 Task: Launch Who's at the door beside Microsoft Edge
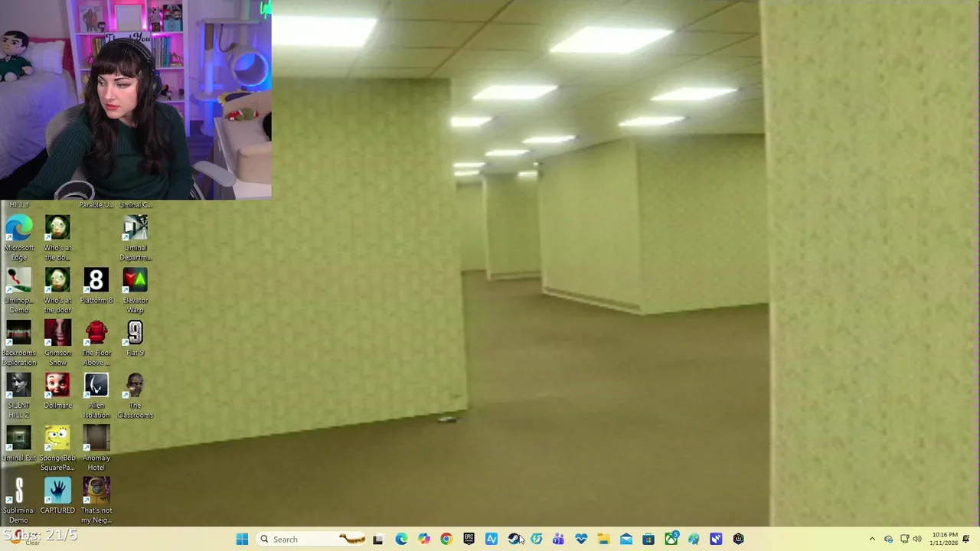(57, 238)
